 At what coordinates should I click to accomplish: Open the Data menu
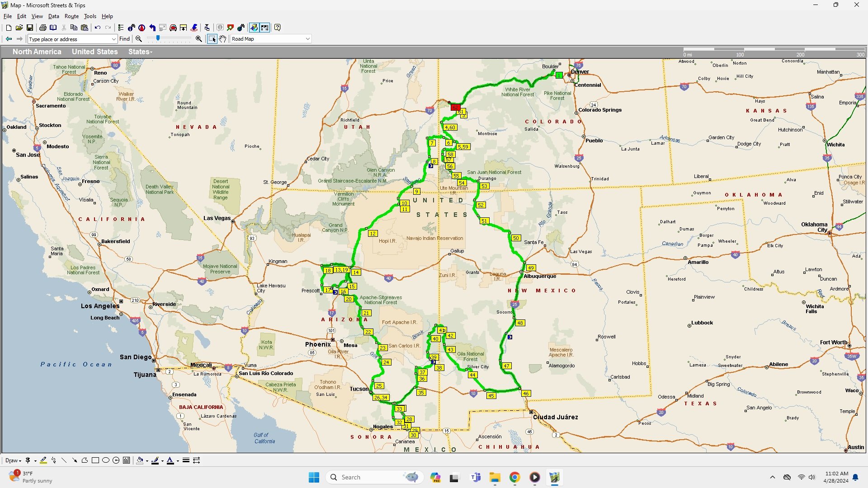53,16
